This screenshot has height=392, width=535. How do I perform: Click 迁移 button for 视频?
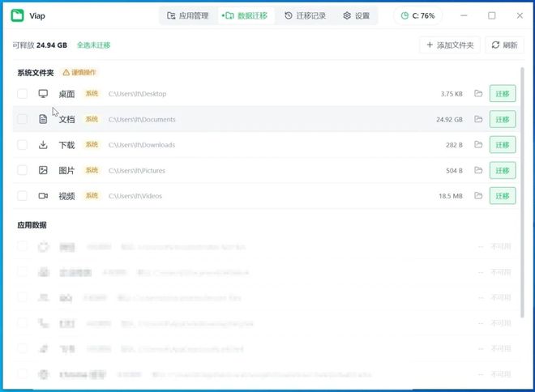[503, 196]
